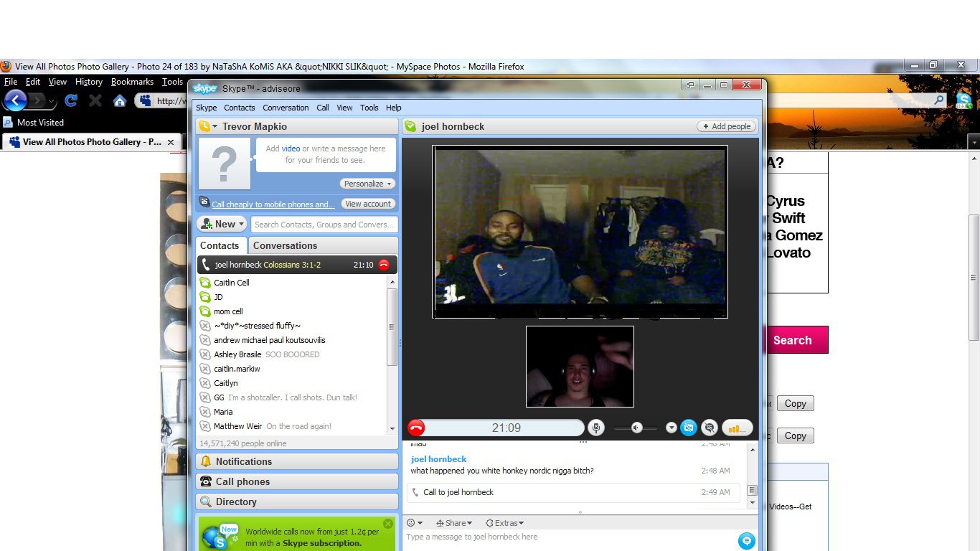980x551 pixels.
Task: Hide the chat with the message icon
Action: coord(710,428)
